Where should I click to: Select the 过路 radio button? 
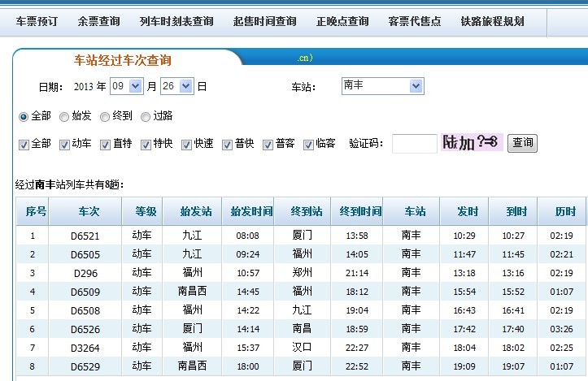pyautogui.click(x=146, y=117)
